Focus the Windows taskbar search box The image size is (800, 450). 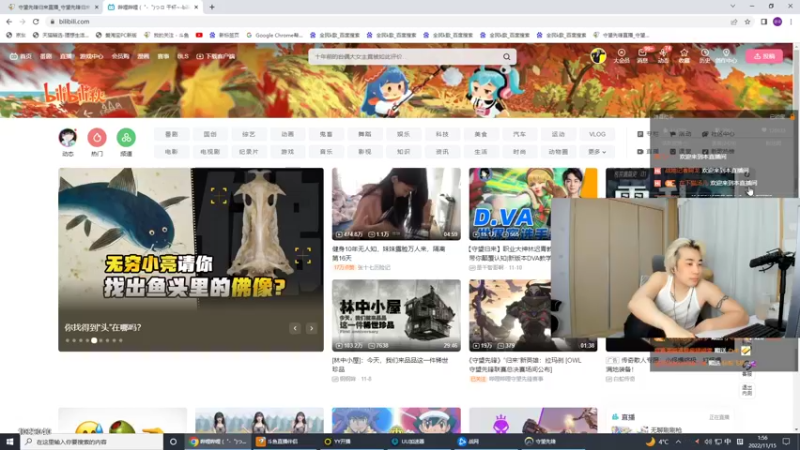click(x=93, y=441)
